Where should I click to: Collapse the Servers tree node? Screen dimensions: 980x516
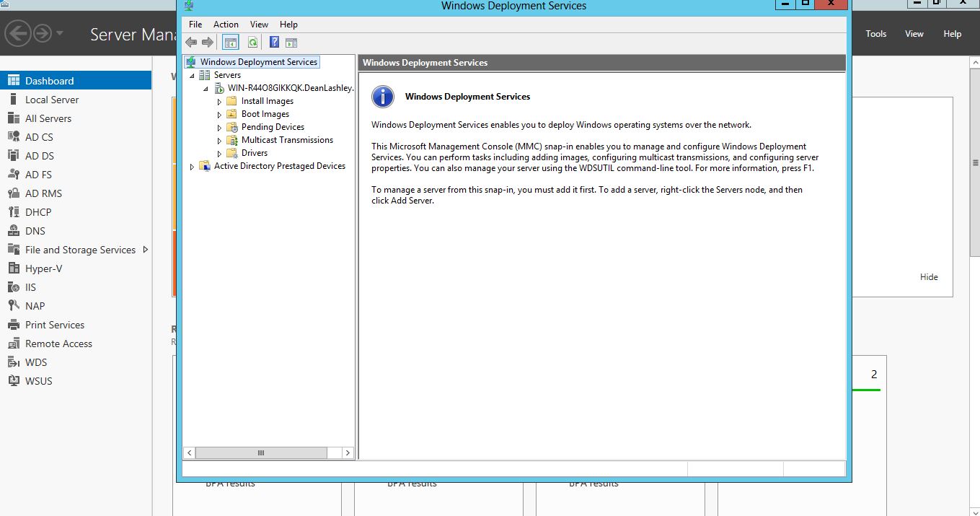coord(192,75)
